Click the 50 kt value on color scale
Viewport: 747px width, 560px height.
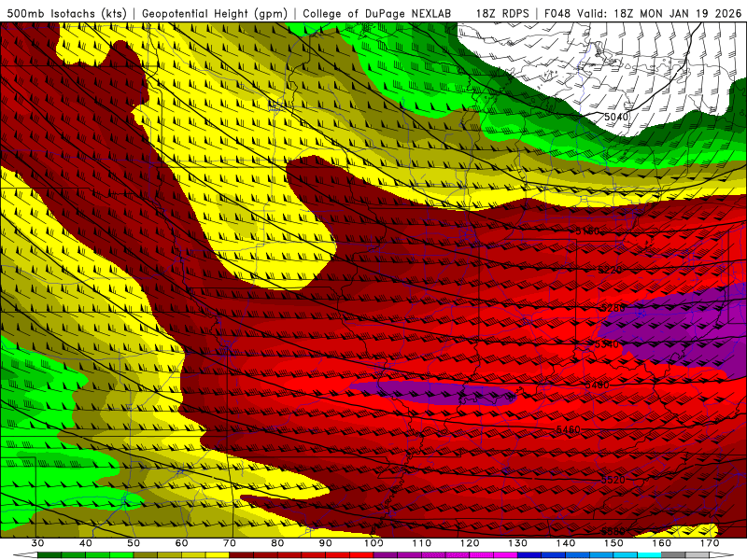click(134, 543)
